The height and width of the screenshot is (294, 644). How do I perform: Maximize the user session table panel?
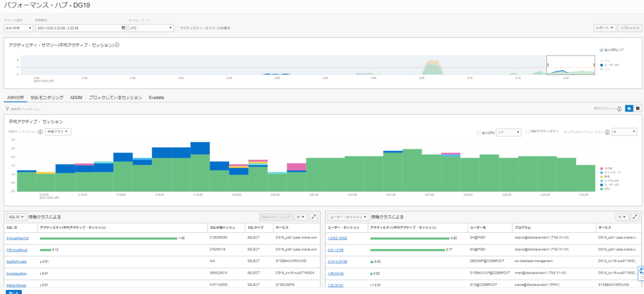coord(635,217)
